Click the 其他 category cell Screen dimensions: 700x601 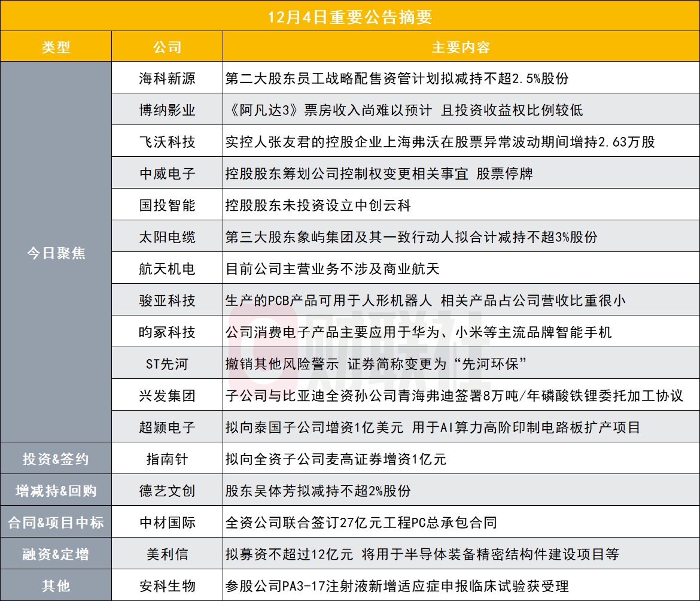(x=56, y=586)
